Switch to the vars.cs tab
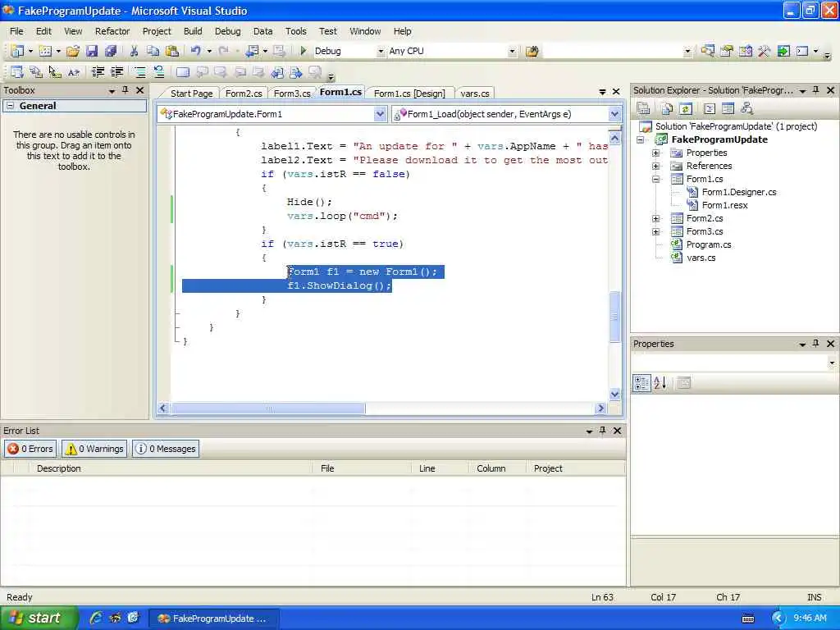The width and height of the screenshot is (840, 630). [475, 94]
